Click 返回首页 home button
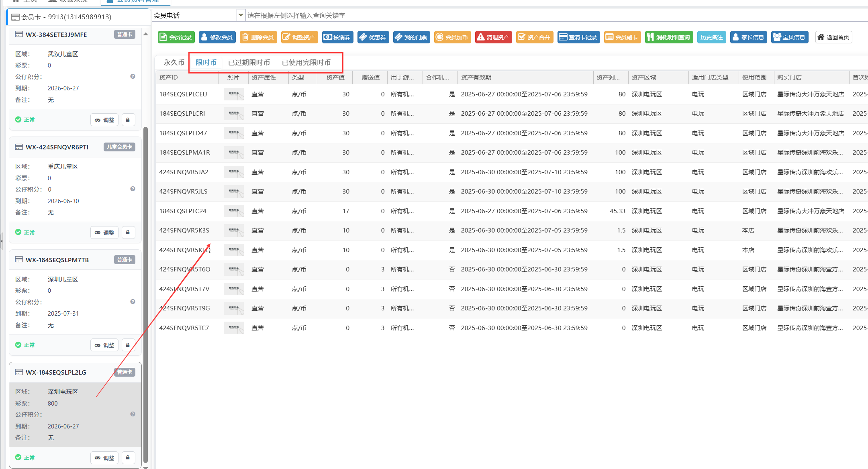Viewport: 868px width, 469px height. (x=833, y=37)
